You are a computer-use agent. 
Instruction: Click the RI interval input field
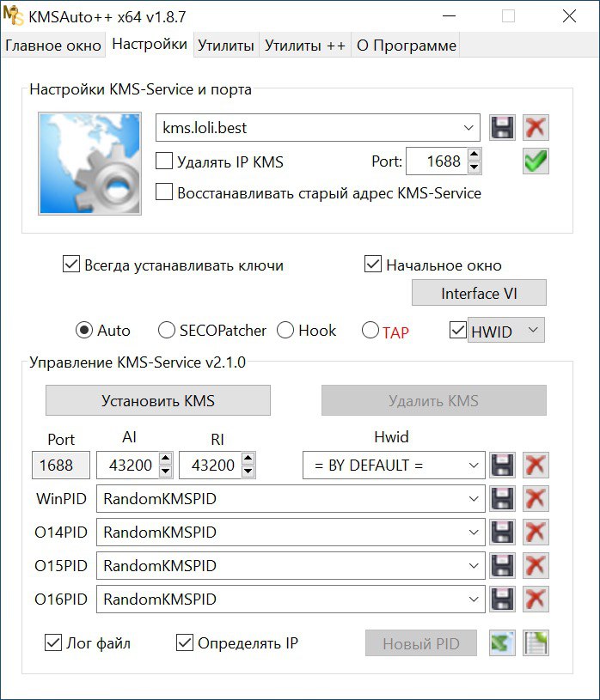click(211, 466)
